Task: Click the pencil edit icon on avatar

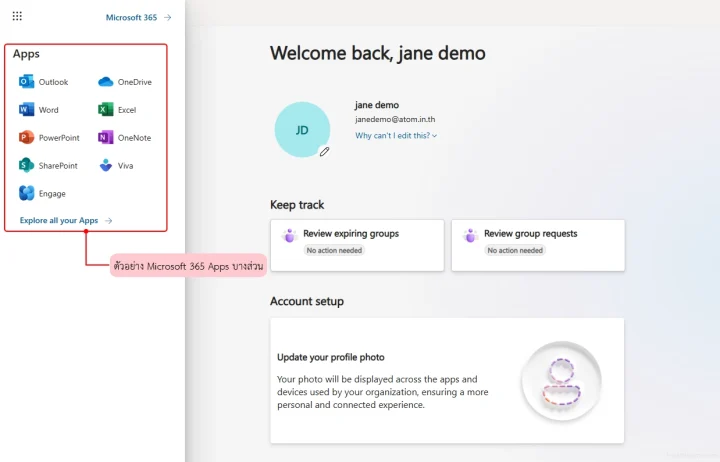Action: 324,152
